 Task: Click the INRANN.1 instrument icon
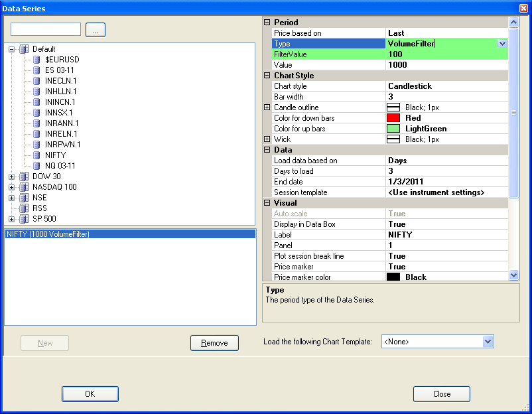point(36,123)
